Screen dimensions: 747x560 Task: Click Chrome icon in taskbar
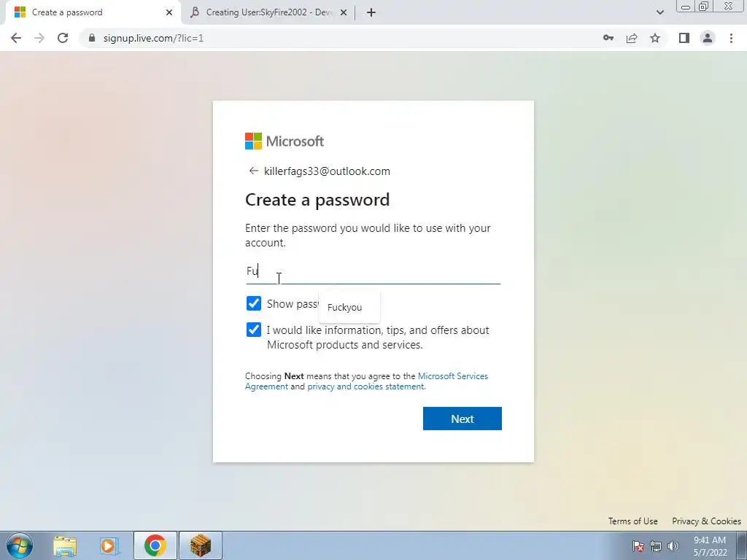click(155, 545)
